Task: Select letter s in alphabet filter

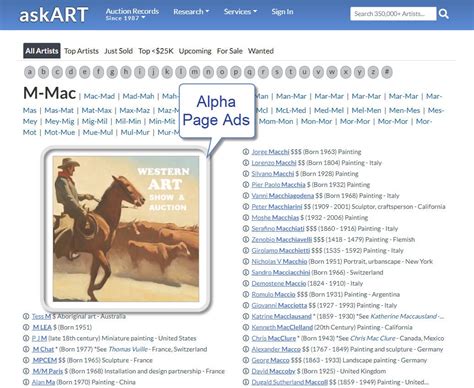Action: (x=277, y=72)
